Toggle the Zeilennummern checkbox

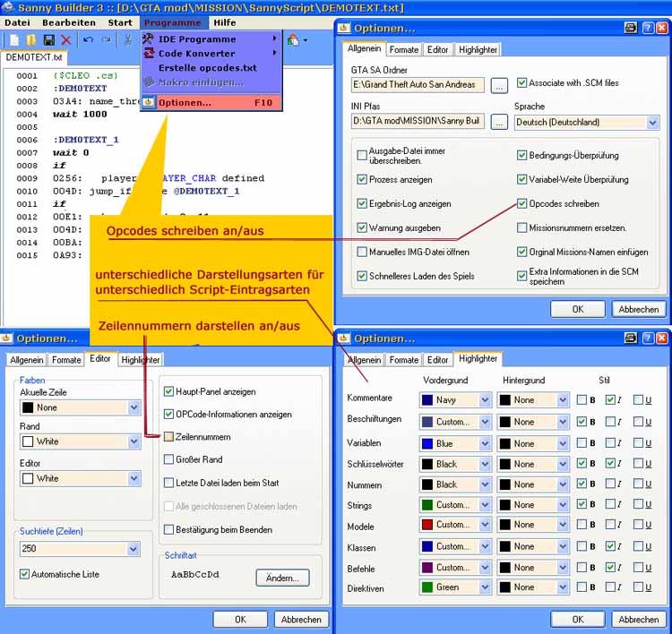click(x=168, y=436)
